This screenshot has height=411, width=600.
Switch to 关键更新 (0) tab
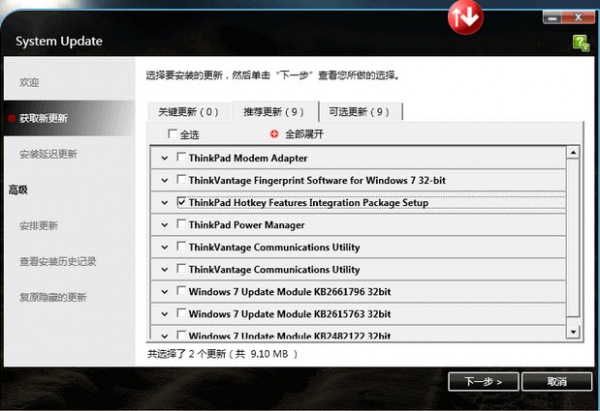click(x=189, y=112)
